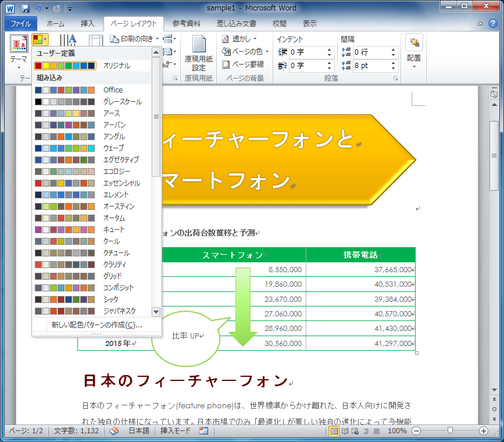This screenshot has width=504, height=442.
Task: Switch to ホーム tab
Action: (56, 23)
